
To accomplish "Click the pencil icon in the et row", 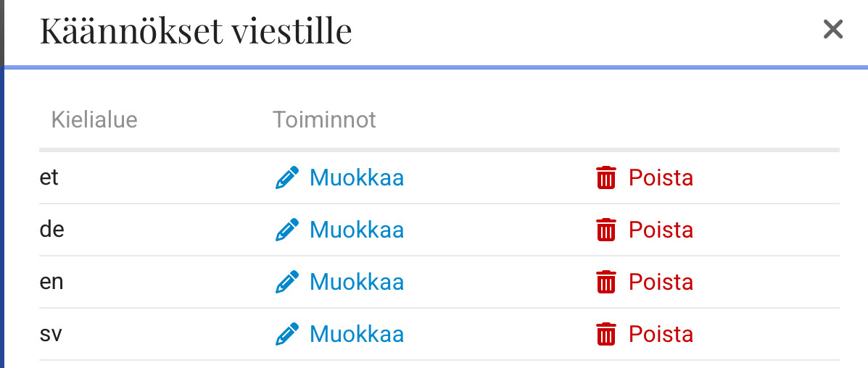I will pyautogui.click(x=287, y=177).
